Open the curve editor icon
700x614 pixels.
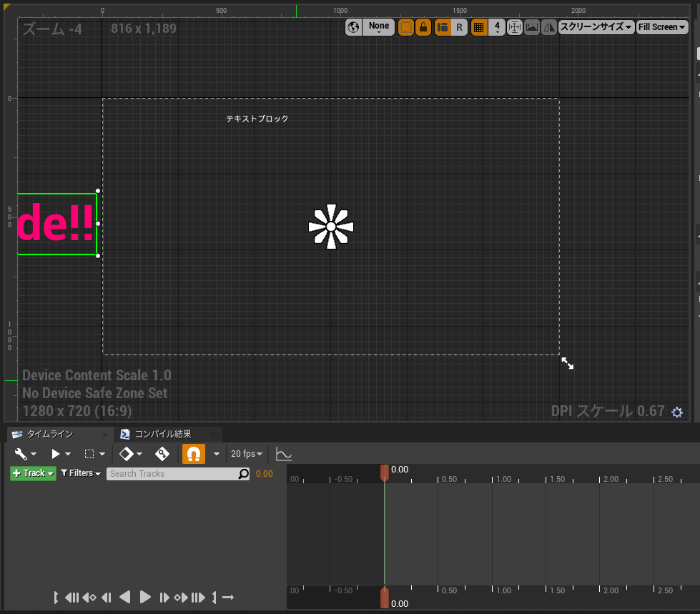pos(283,454)
